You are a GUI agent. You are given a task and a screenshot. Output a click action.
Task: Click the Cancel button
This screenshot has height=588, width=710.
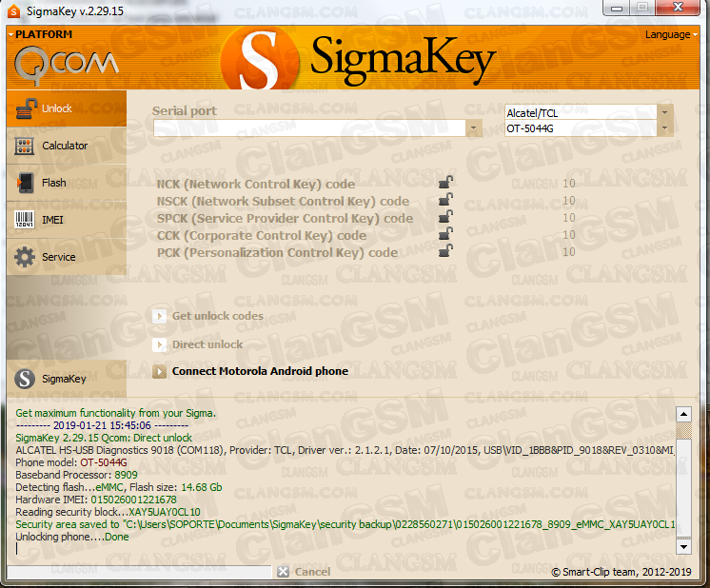click(x=305, y=572)
